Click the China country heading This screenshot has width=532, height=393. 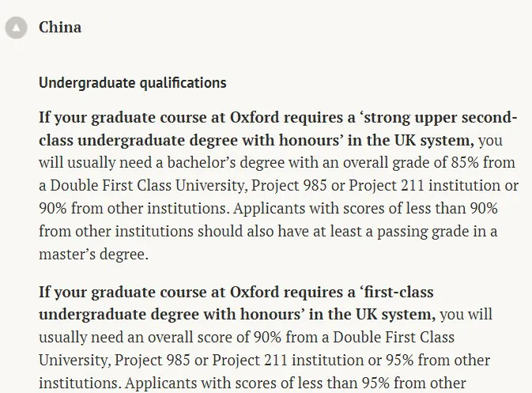[60, 28]
